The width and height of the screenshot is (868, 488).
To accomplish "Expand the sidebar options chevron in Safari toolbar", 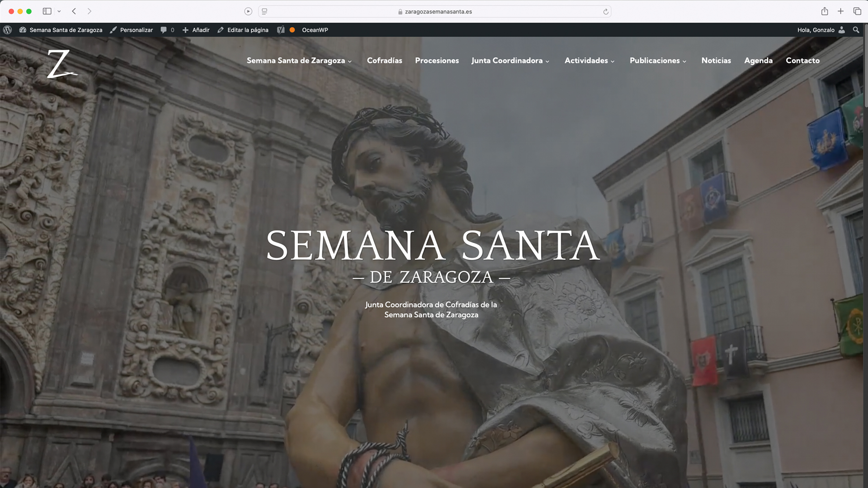I will tap(59, 11).
